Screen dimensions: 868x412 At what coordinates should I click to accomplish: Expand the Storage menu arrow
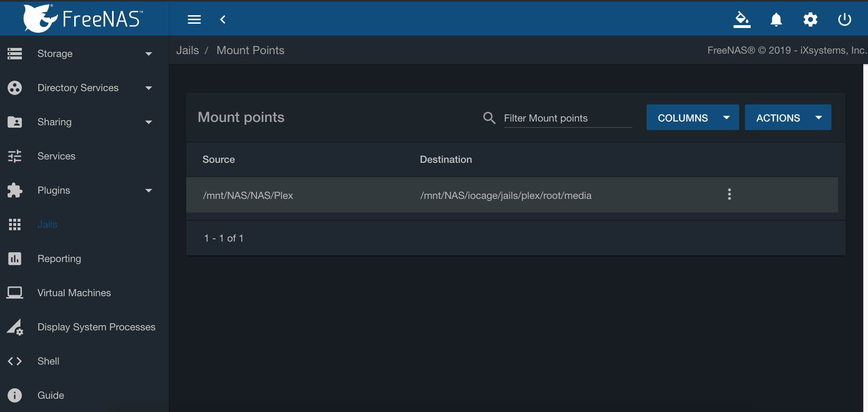tap(149, 54)
